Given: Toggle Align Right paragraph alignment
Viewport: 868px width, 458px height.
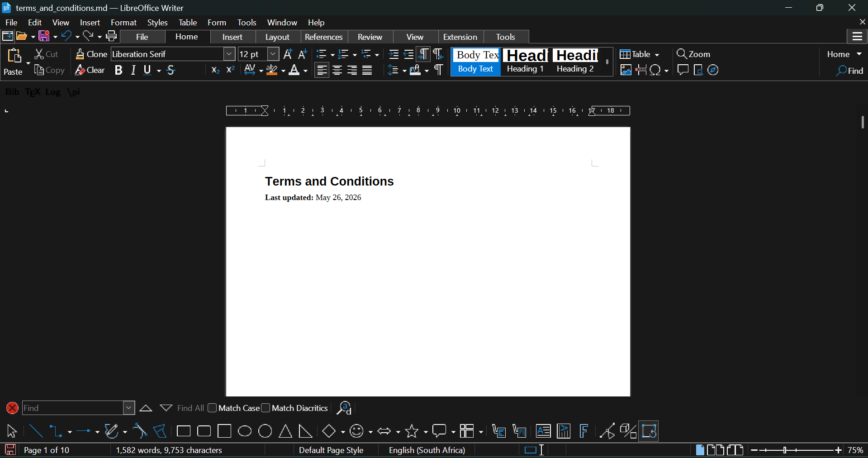Looking at the screenshot, I should tap(352, 70).
